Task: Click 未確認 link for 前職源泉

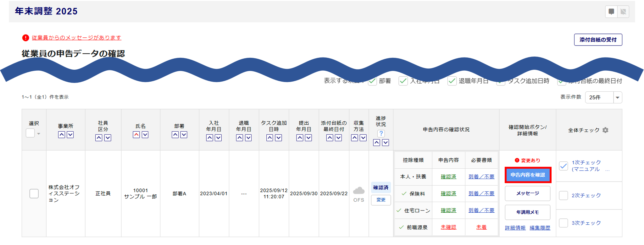Action: click(448, 227)
